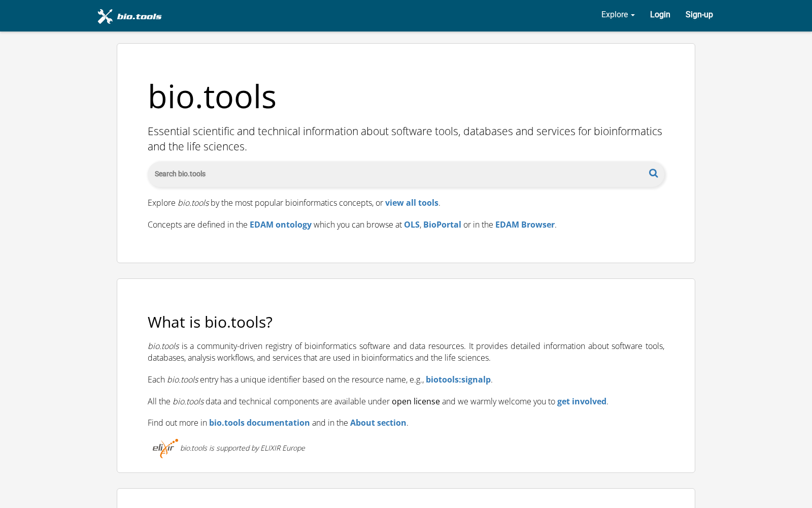The height and width of the screenshot is (508, 812).
Task: Open the BioPortal link
Action: (442, 225)
